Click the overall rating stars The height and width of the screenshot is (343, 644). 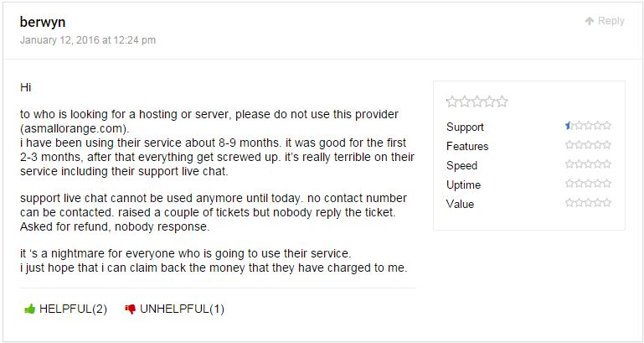coord(477,101)
